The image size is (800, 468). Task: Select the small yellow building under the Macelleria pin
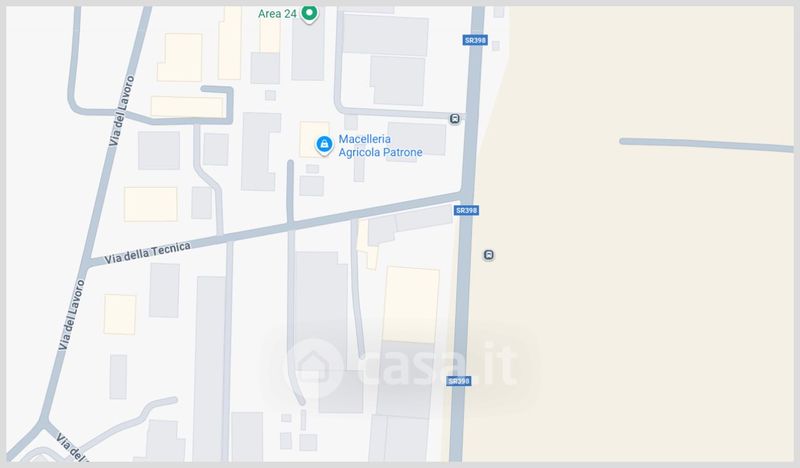[314, 139]
